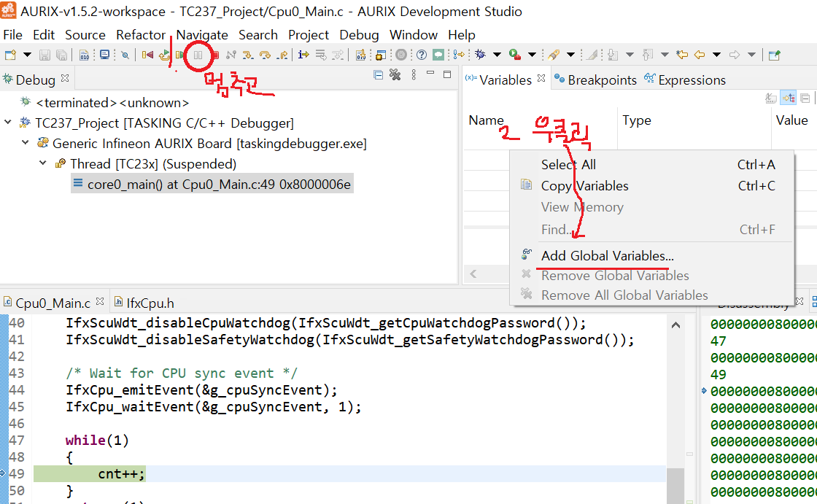Open the Window menu
The image size is (817, 504).
tap(413, 35)
